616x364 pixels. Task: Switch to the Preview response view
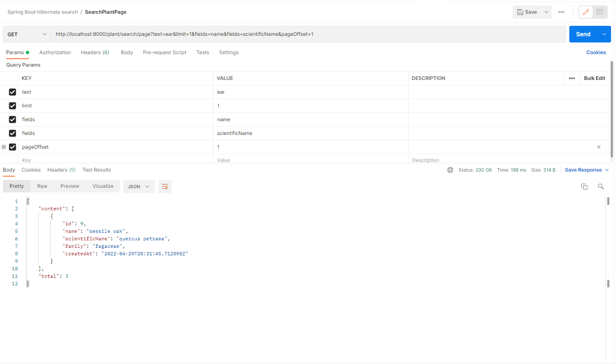pos(70,186)
